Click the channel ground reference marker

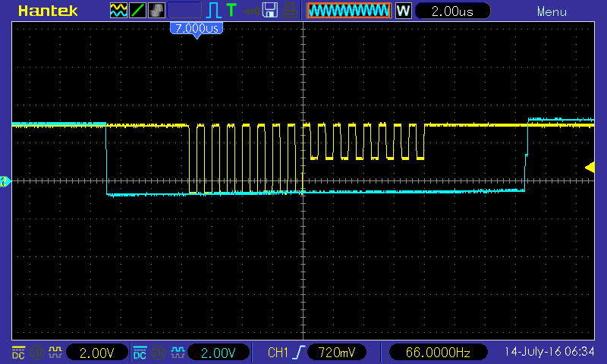(x=5, y=181)
